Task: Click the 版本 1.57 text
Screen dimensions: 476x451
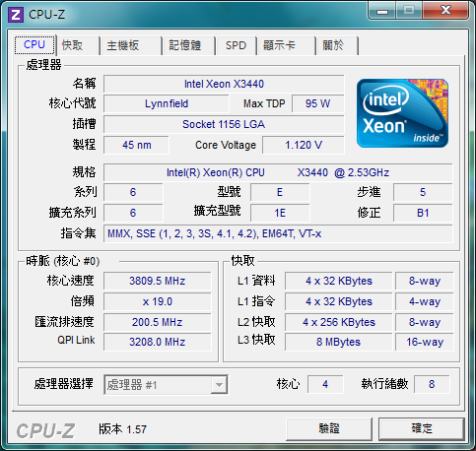Action: coord(122,429)
